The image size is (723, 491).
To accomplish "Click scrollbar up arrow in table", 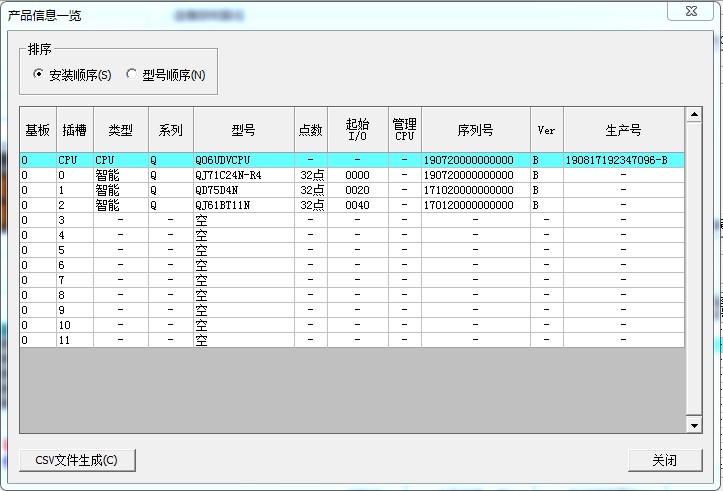I will click(694, 115).
